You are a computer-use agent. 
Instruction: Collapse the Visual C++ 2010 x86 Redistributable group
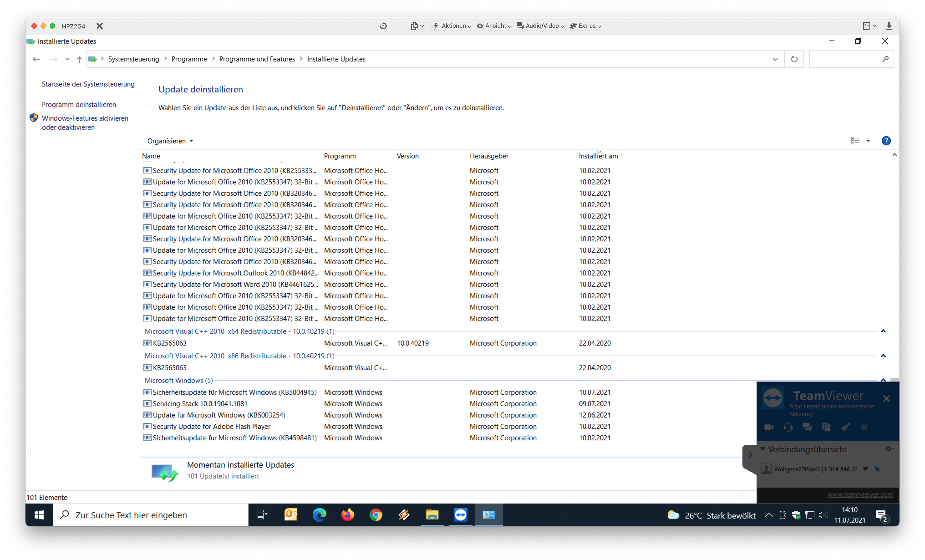883,356
